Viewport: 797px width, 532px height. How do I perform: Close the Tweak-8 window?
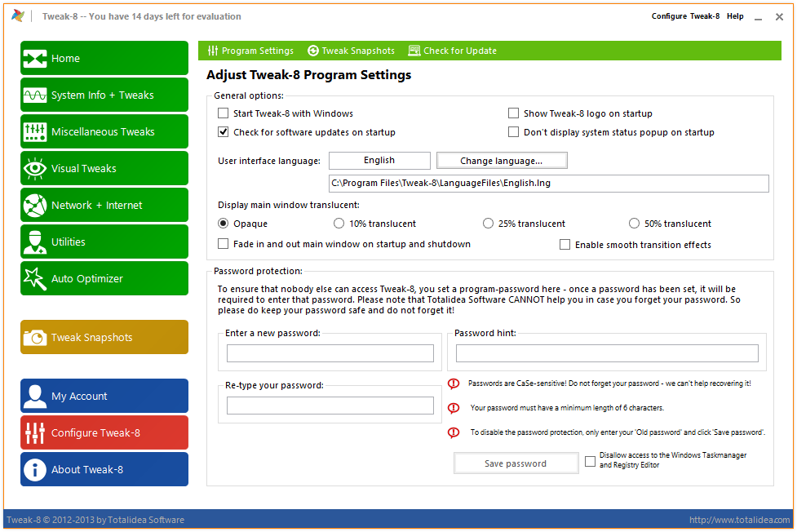click(779, 17)
